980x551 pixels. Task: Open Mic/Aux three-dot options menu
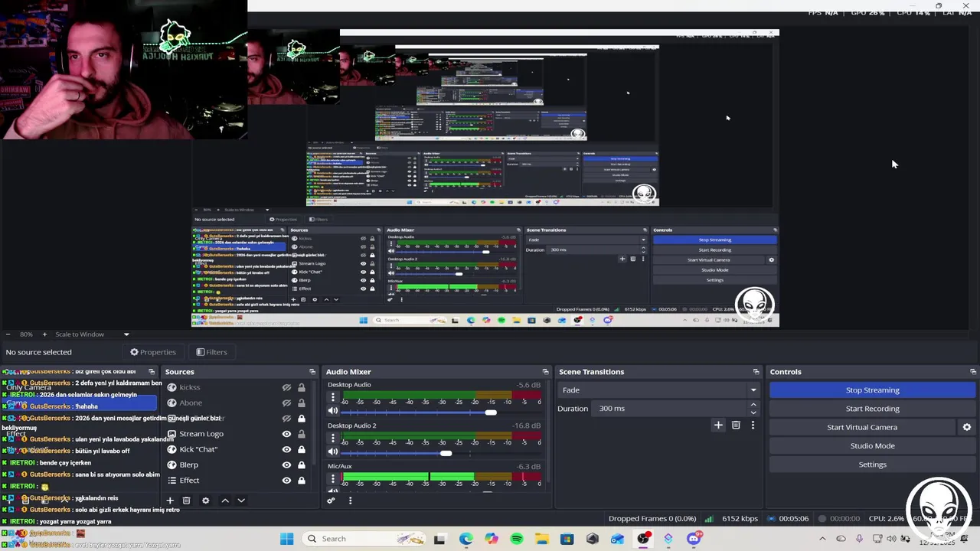coord(333,479)
